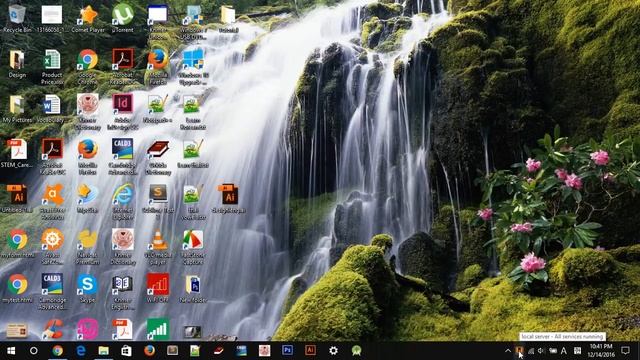Launch the Avast Free Antivirus shortcut
The width and height of the screenshot is (640, 360).
pos(53,202)
